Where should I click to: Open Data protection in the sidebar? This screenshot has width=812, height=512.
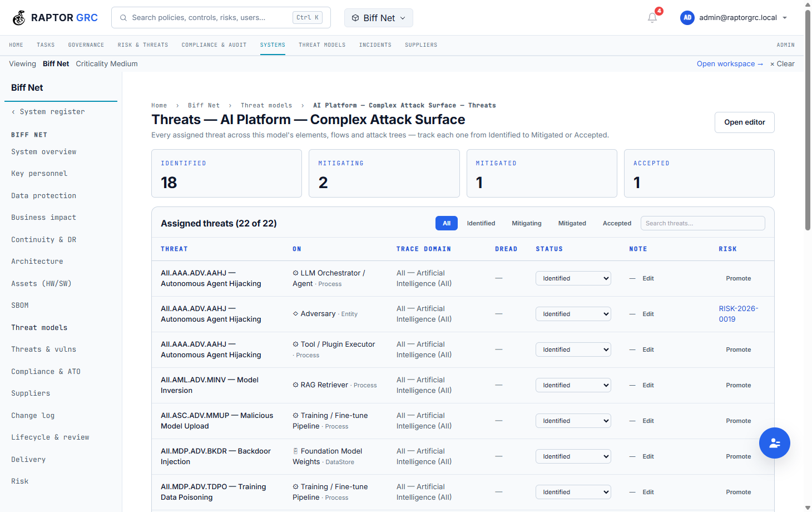[x=43, y=196]
